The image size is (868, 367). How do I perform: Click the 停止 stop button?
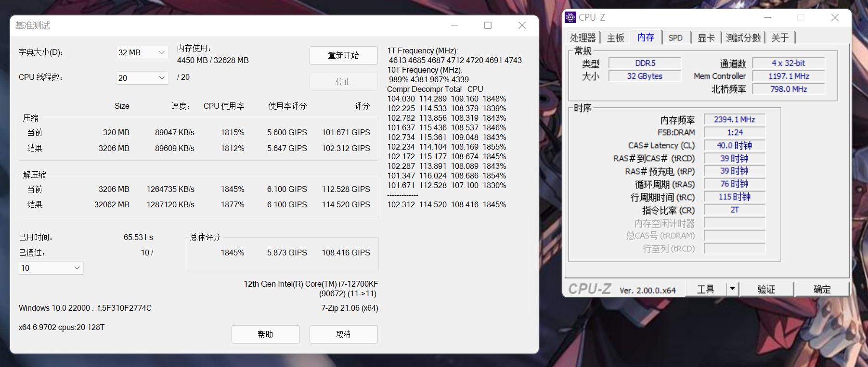click(343, 82)
